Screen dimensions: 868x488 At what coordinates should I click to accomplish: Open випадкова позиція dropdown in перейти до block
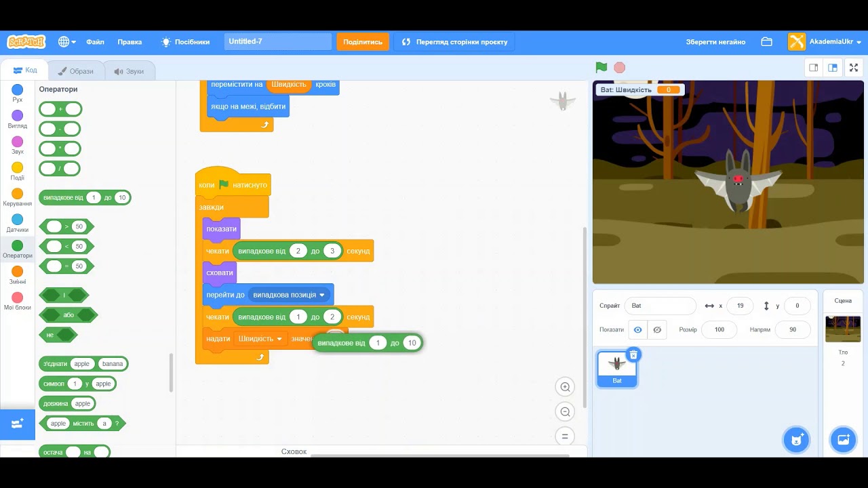(289, 295)
